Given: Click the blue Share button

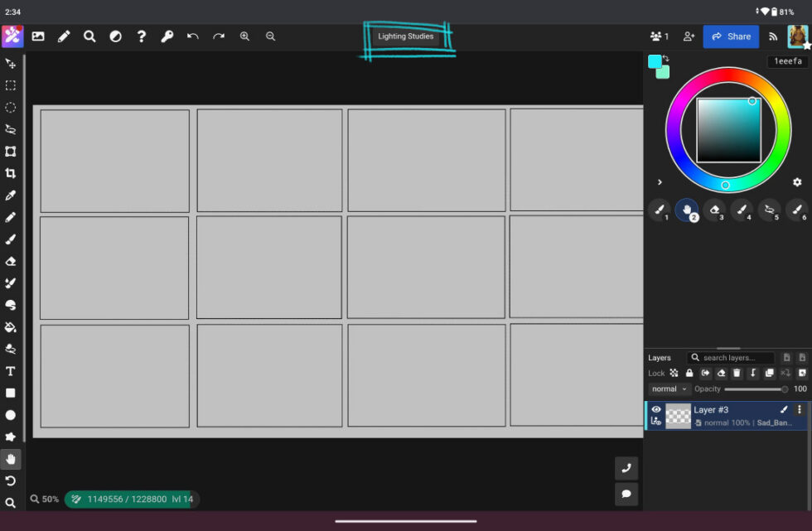Looking at the screenshot, I should tap(731, 36).
